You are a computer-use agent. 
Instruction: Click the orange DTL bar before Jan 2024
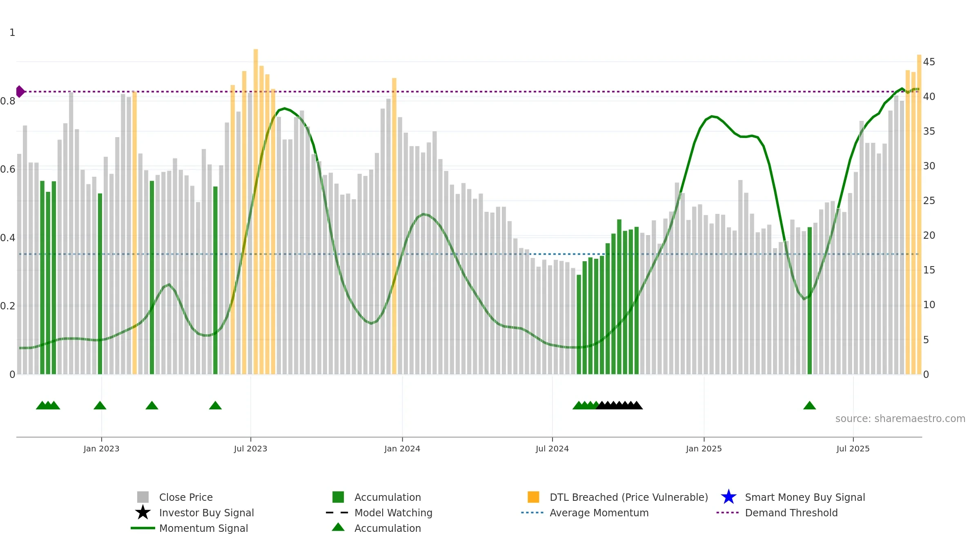[x=394, y=226]
